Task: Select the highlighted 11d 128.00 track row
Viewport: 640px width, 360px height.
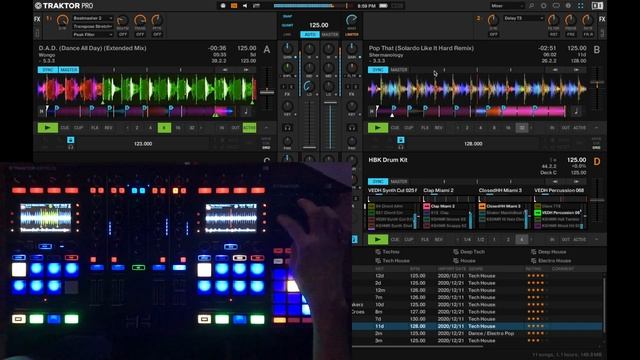Action: (x=477, y=326)
